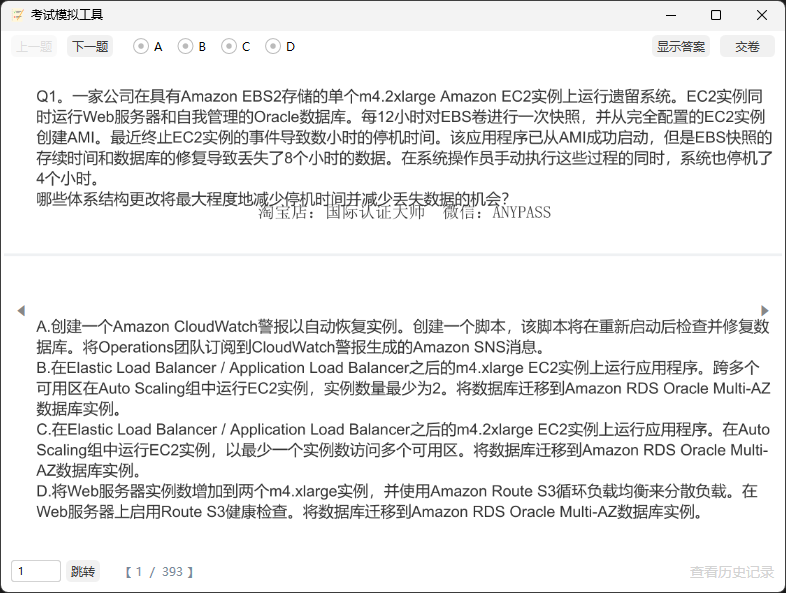Close the exam simulator window
Viewport: 786px width, 593px height.
point(761,15)
